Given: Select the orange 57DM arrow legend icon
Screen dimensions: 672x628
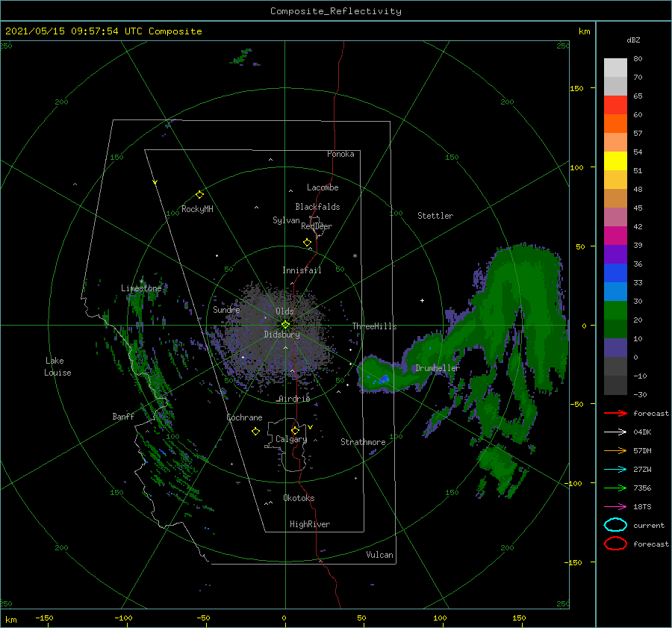Looking at the screenshot, I should (x=615, y=450).
